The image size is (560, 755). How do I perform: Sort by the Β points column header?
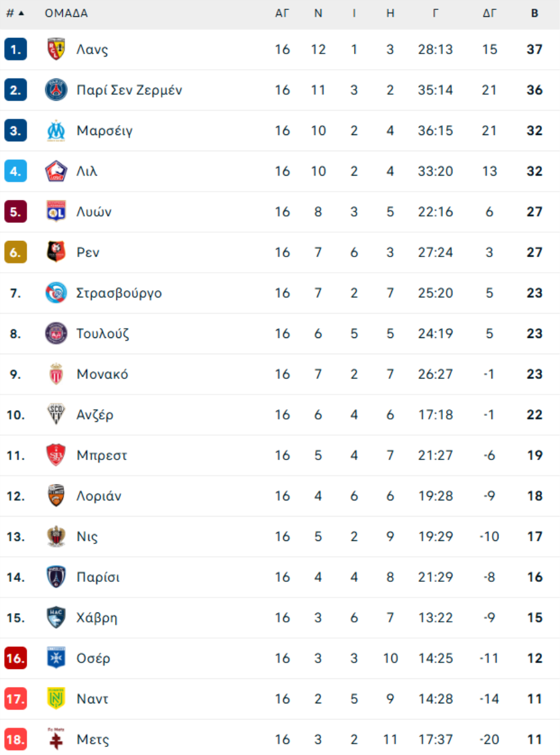click(534, 13)
